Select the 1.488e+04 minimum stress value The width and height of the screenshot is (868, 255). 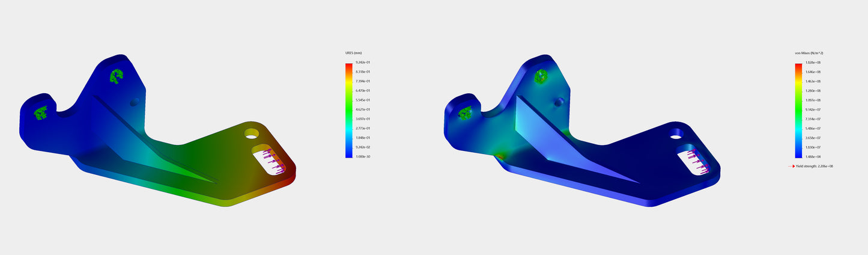[x=813, y=156]
